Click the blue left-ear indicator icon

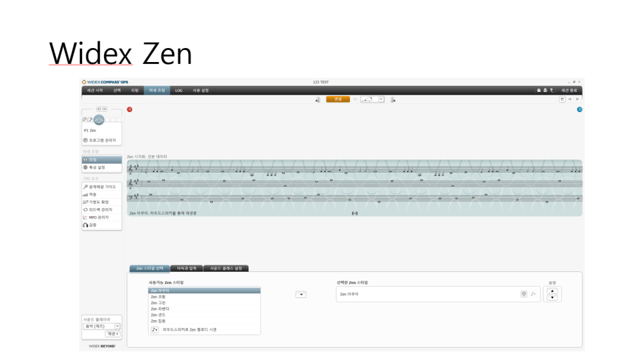[x=579, y=109]
